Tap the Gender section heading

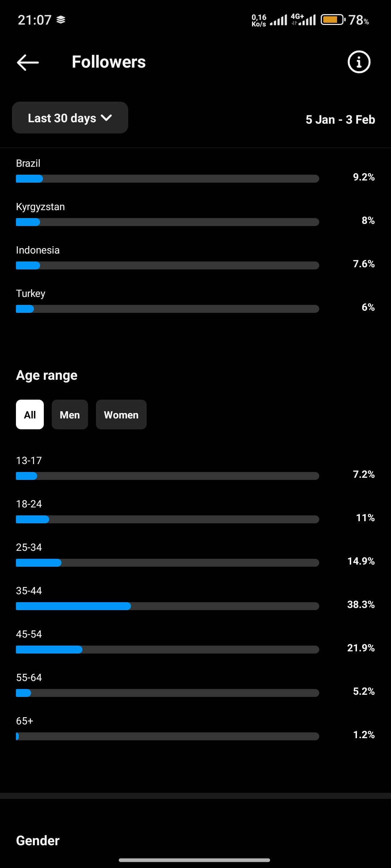[x=38, y=841]
